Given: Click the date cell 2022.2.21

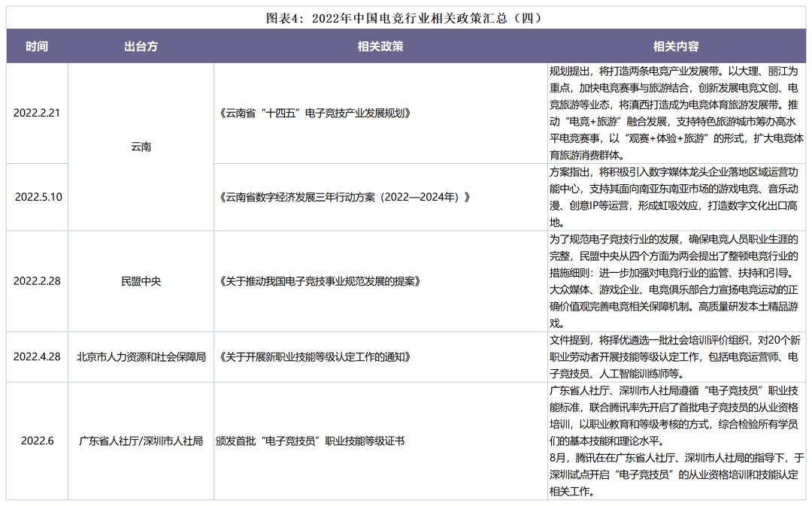Looking at the screenshot, I should [36, 113].
